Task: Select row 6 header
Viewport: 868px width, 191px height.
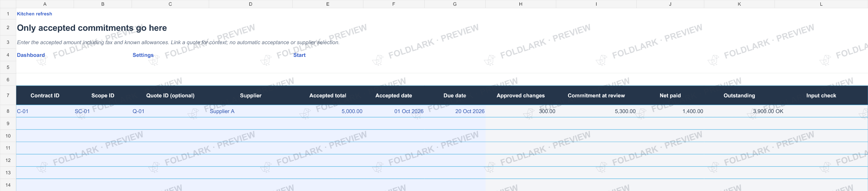Action: click(8, 80)
